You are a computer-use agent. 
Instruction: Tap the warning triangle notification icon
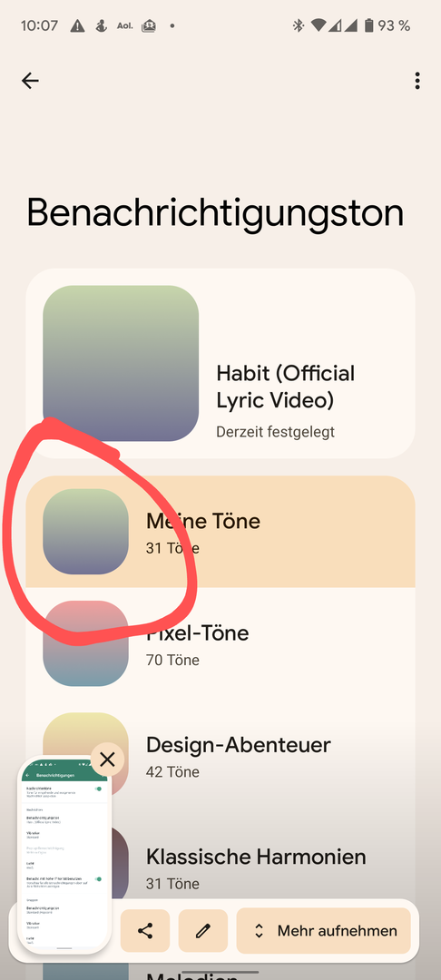point(77,25)
